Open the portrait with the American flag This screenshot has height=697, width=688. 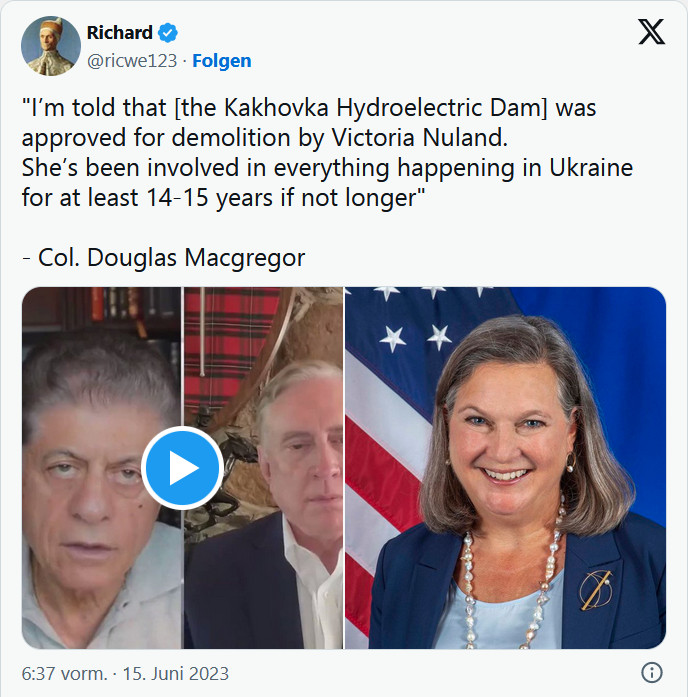coord(505,468)
